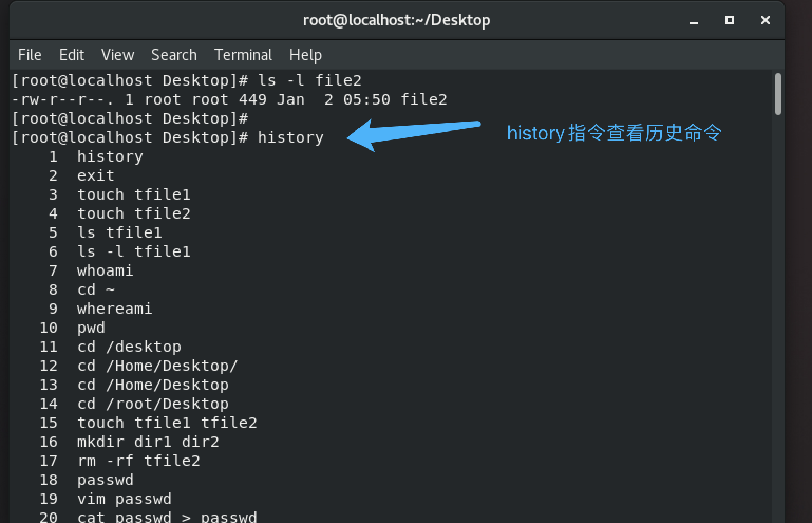This screenshot has width=812, height=523.
Task: Open the File menu
Action: pos(30,54)
